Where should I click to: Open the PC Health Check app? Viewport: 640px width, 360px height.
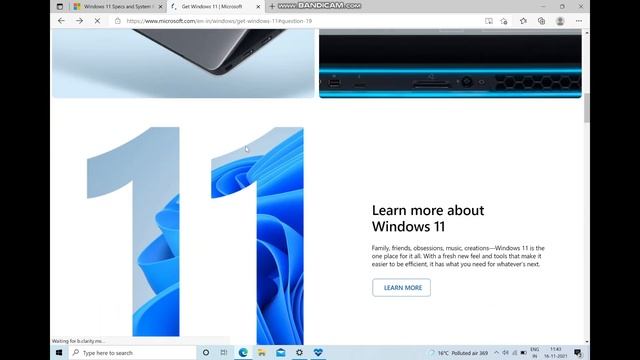click(318, 353)
